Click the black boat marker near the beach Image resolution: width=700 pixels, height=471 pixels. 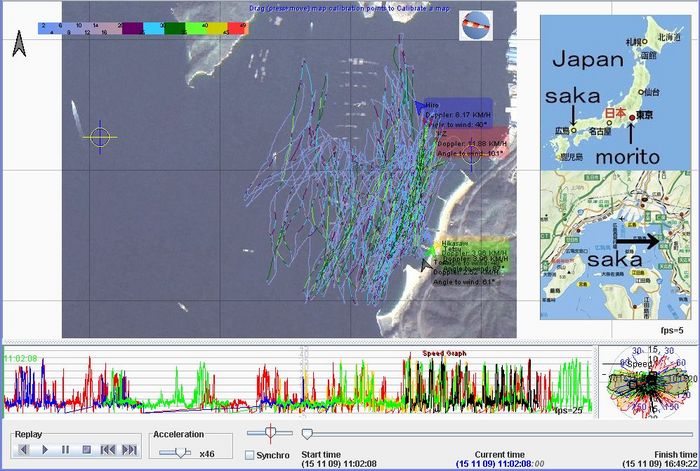(x=426, y=265)
